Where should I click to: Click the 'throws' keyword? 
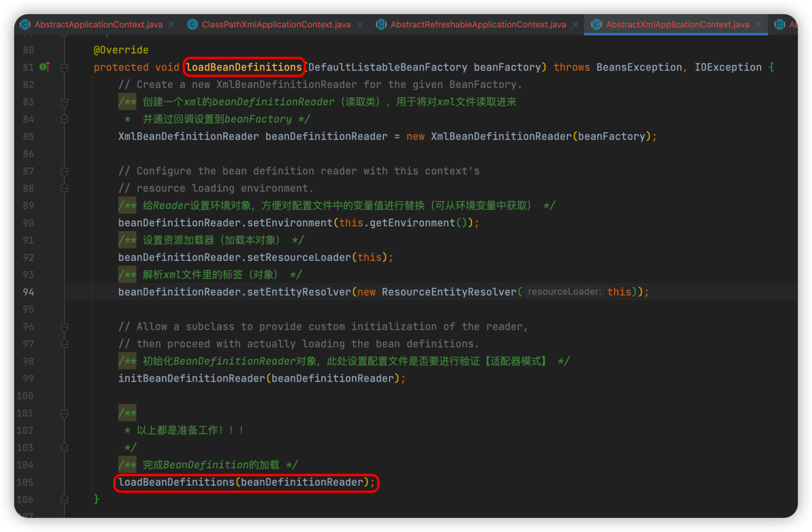[572, 67]
